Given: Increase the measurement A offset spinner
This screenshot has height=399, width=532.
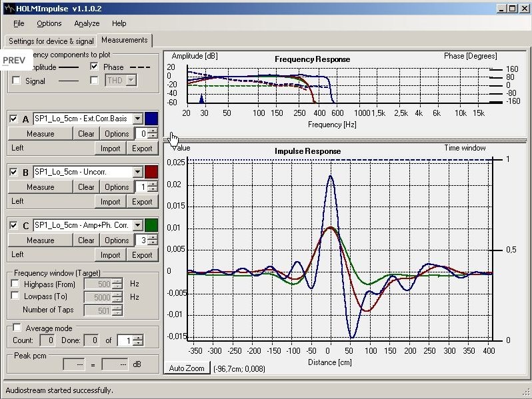Looking at the screenshot, I should tap(153, 131).
